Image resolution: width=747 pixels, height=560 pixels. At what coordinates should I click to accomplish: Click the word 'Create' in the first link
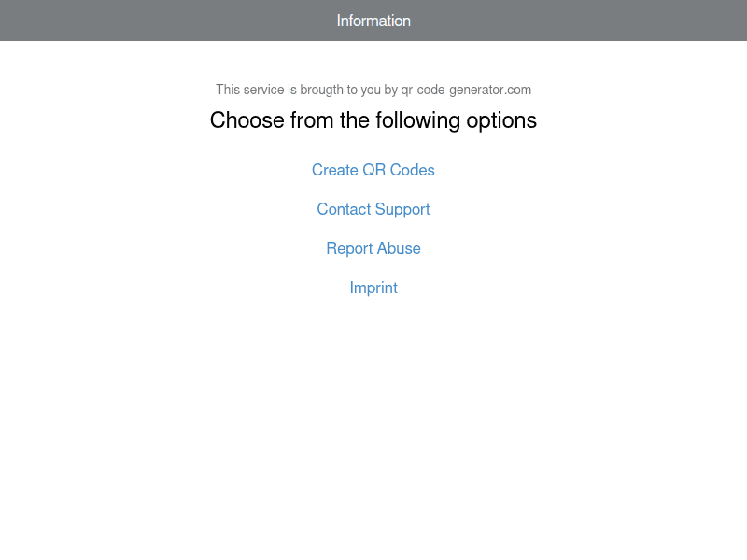click(335, 170)
